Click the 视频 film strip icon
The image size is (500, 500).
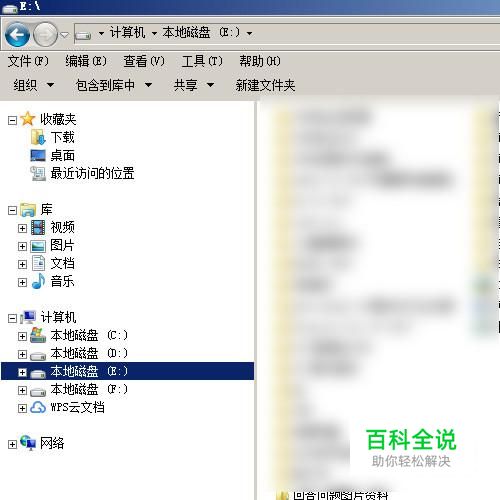pyautogui.click(x=38, y=227)
